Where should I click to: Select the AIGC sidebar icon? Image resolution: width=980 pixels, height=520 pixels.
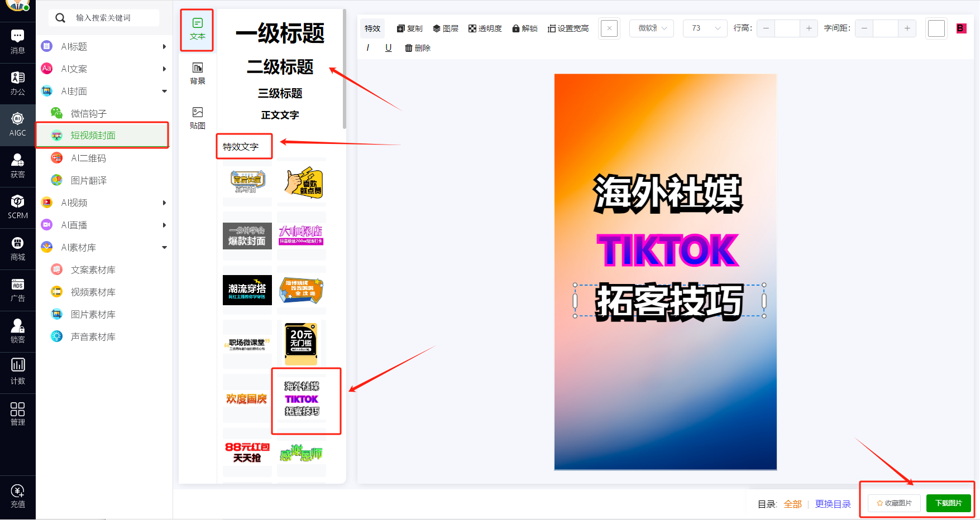(x=18, y=125)
